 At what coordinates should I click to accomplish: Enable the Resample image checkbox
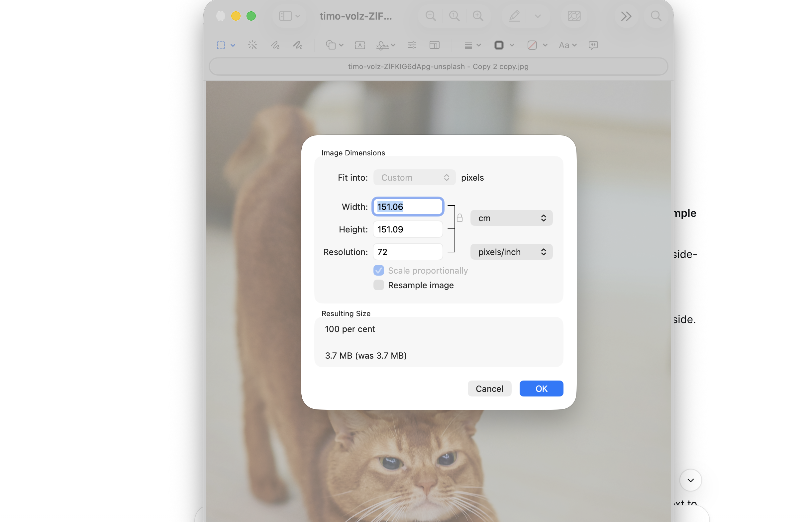378,285
